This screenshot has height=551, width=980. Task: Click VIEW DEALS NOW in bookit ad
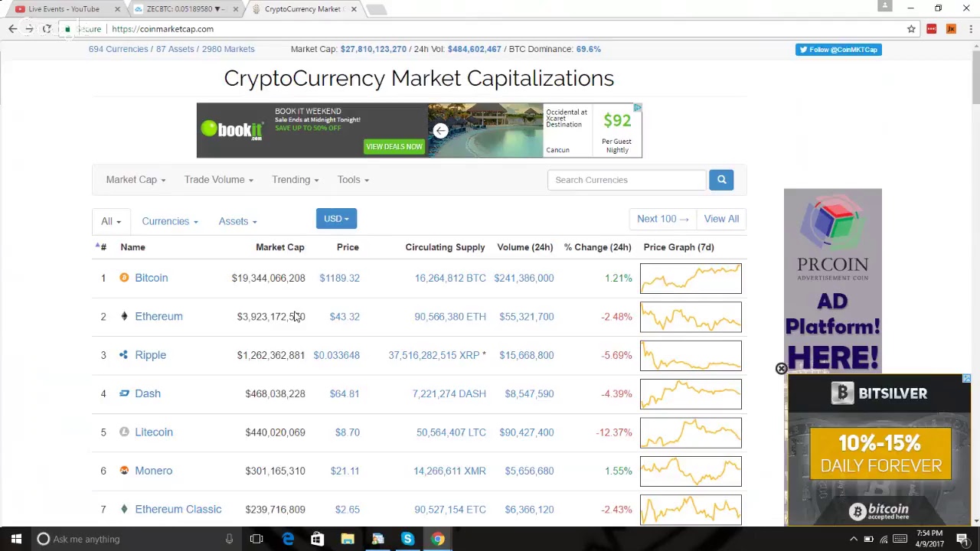click(x=394, y=146)
